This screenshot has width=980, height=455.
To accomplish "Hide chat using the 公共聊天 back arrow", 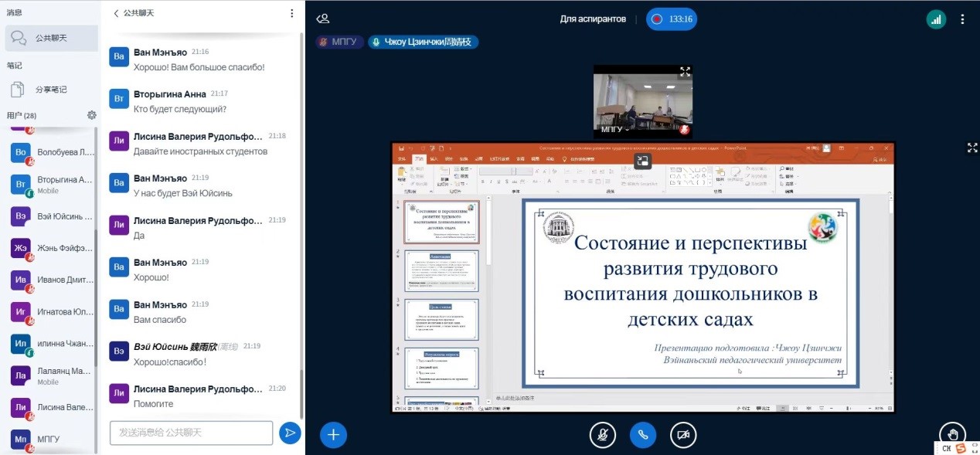I will click(x=117, y=13).
